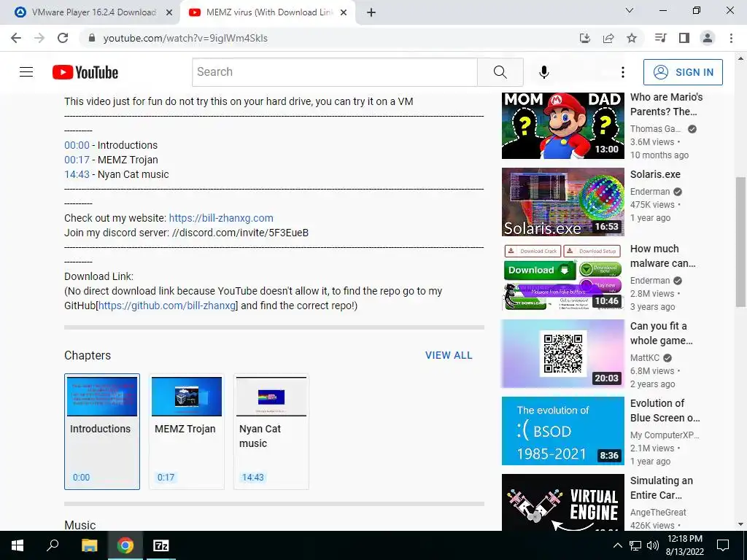Click 'Evolution of Blue Screen o...' title

[x=665, y=411]
